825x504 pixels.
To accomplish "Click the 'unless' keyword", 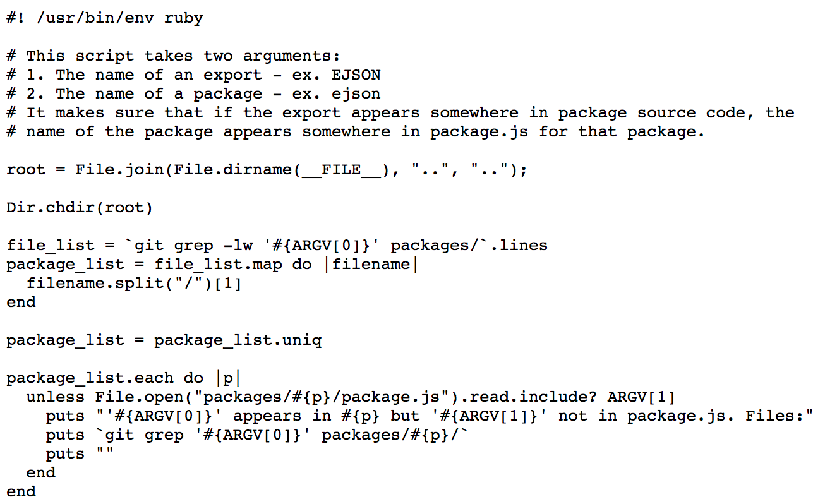I will point(56,397).
